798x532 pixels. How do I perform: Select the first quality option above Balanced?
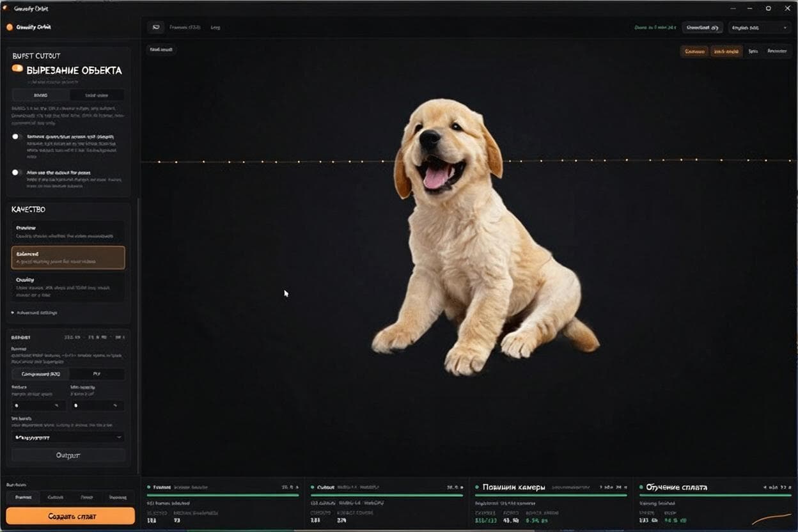[x=68, y=232]
